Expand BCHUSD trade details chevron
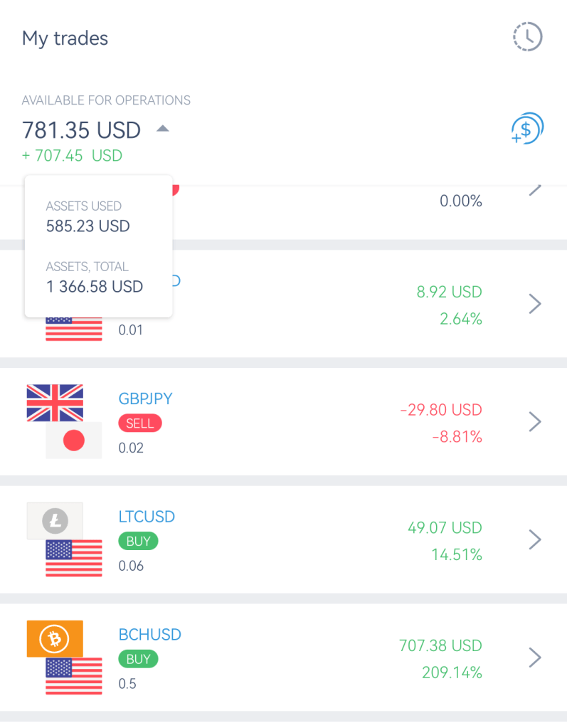567x728 pixels. 536,658
